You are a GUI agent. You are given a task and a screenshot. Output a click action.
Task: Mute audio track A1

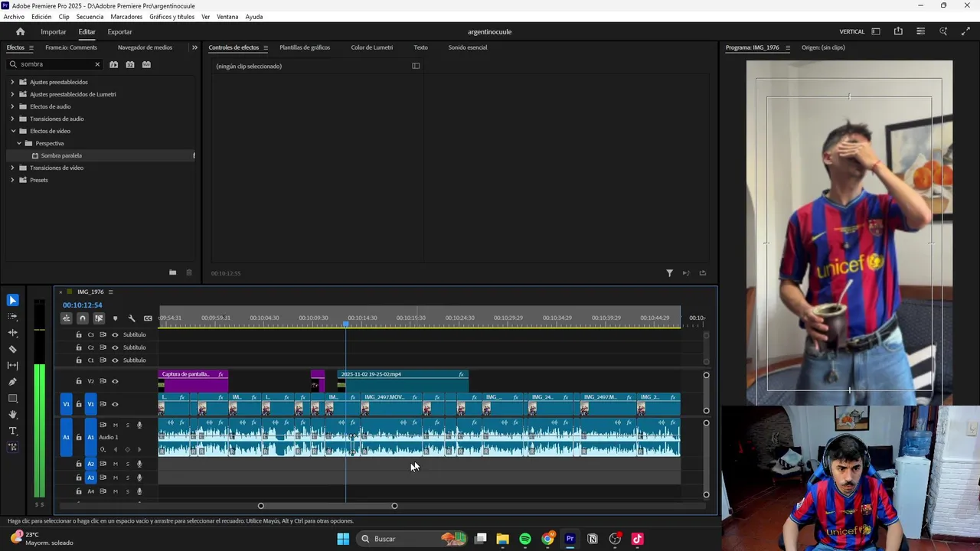[115, 425]
